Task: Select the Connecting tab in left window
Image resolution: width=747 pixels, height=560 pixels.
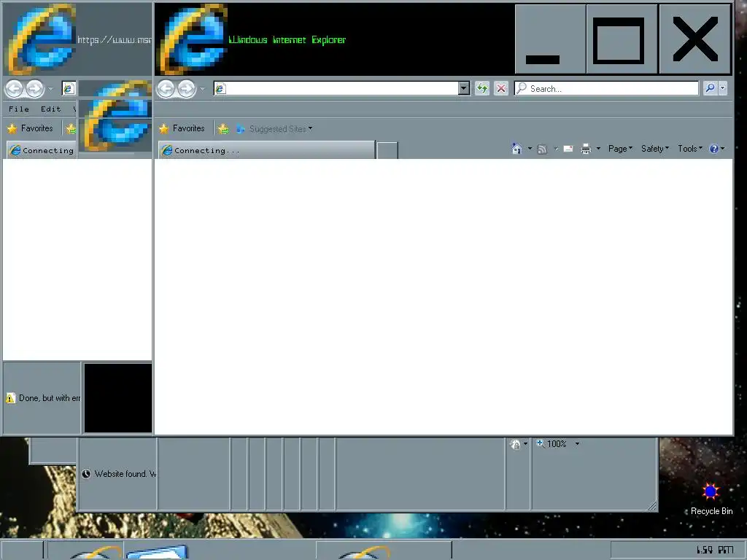Action: click(42, 150)
